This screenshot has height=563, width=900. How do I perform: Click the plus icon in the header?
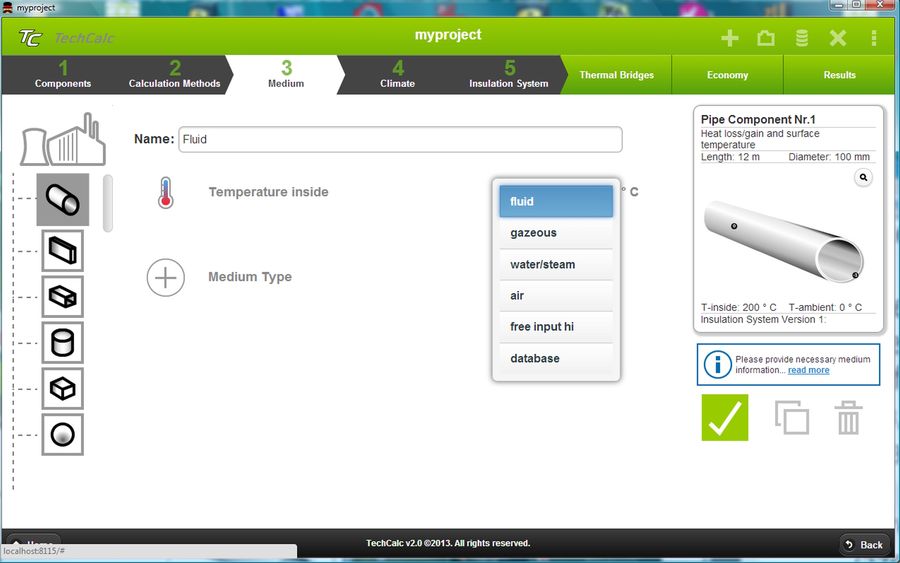pos(730,38)
